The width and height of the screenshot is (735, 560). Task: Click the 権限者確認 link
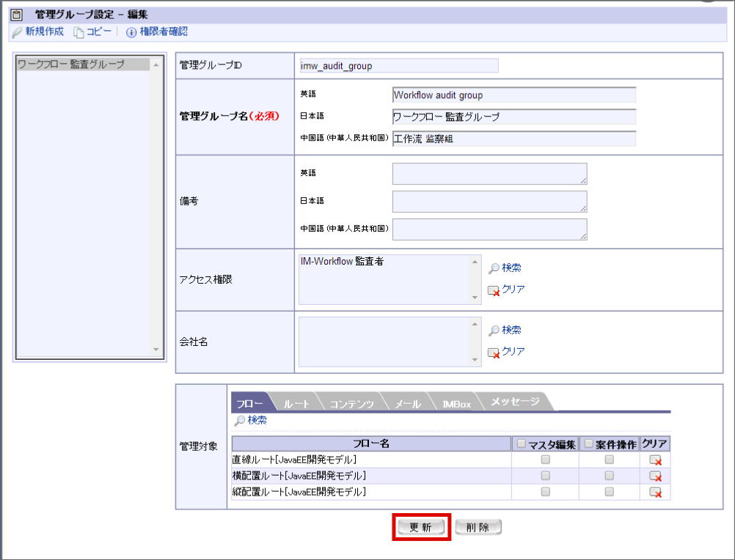[x=164, y=32]
